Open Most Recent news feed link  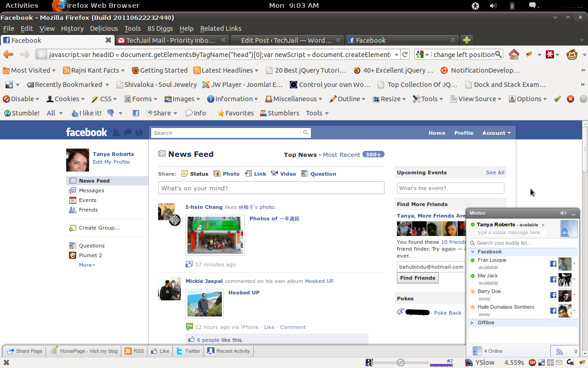(341, 155)
